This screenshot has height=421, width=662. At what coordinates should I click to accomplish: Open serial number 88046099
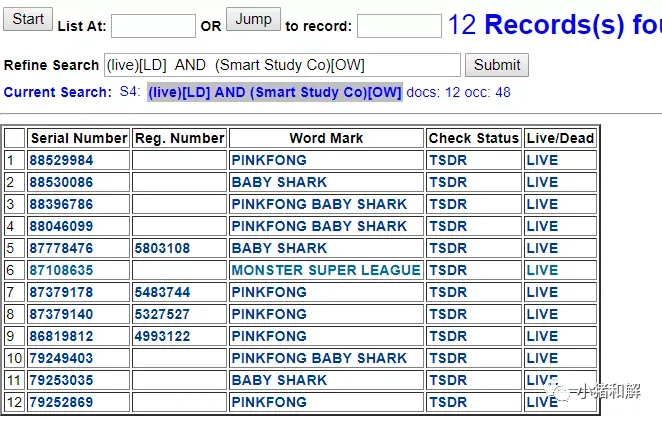(61, 226)
